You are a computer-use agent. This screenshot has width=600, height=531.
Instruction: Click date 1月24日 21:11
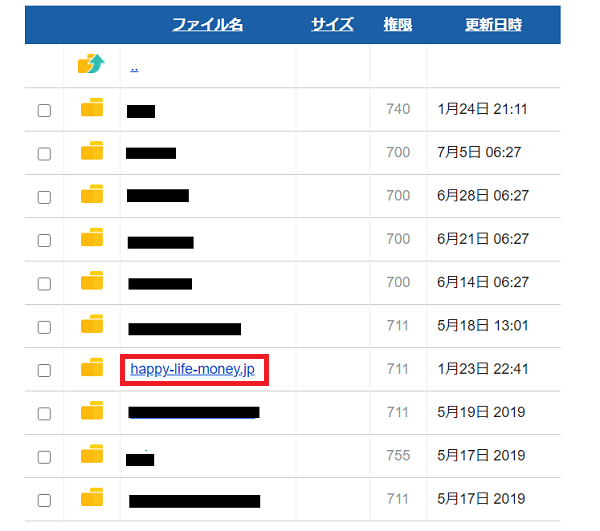tap(482, 109)
